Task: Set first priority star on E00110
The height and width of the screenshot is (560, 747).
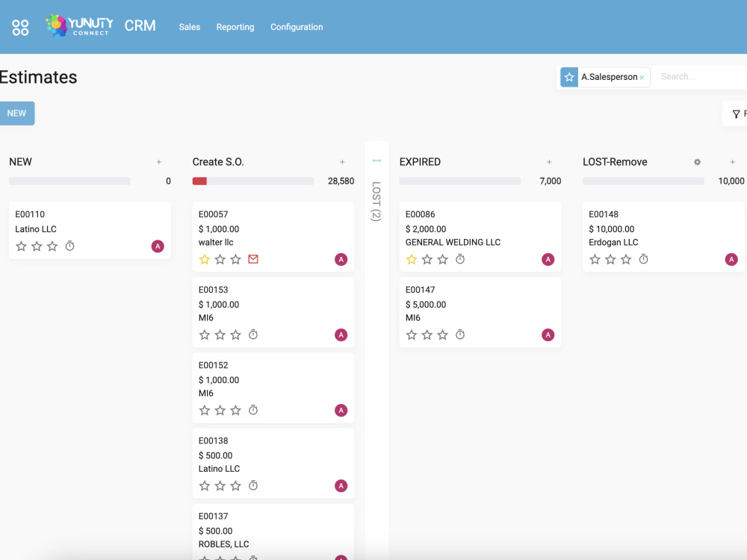Action: pos(21,246)
